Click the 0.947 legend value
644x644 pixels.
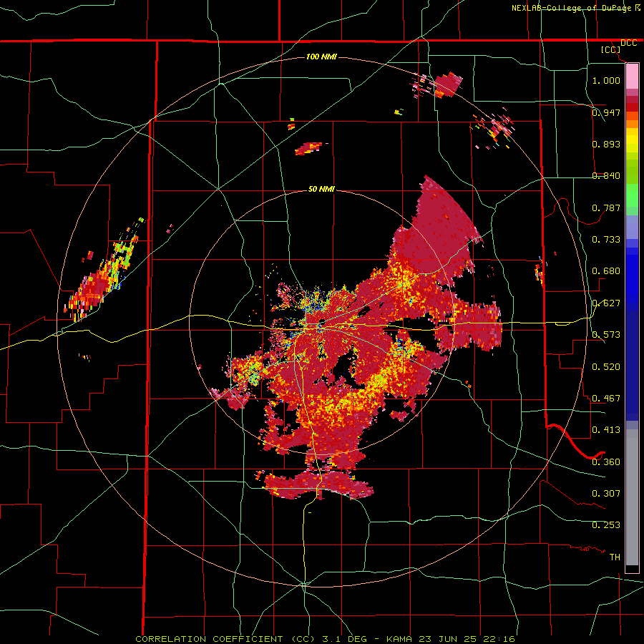click(x=606, y=112)
